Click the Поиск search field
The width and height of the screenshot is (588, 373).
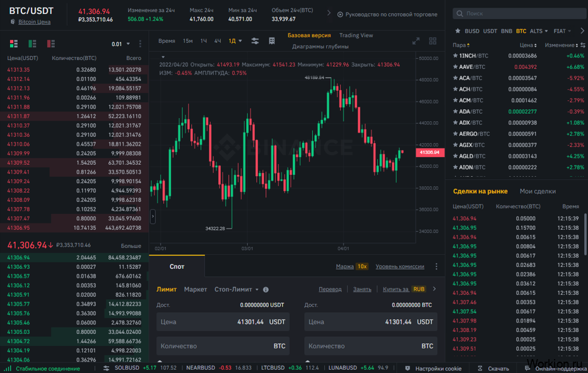pos(517,13)
